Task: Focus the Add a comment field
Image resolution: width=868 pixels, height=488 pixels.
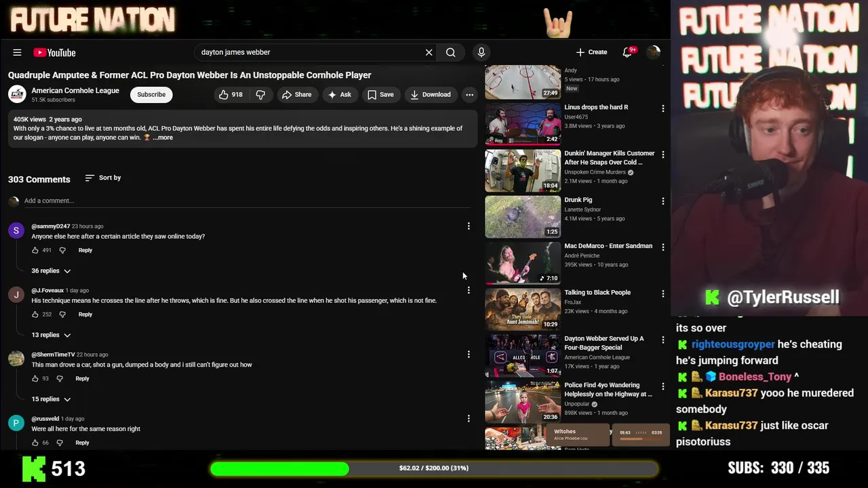Action: point(247,201)
